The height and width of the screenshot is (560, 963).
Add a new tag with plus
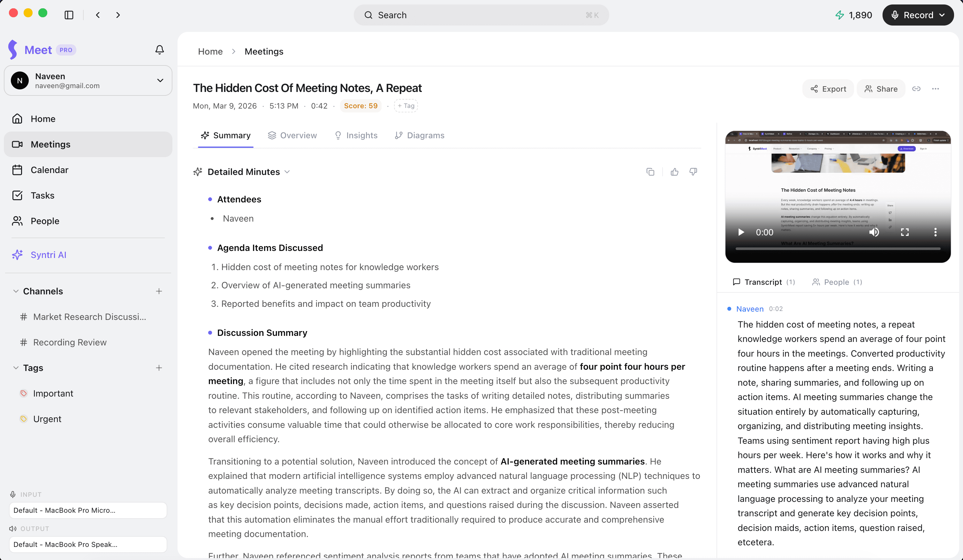click(x=159, y=368)
